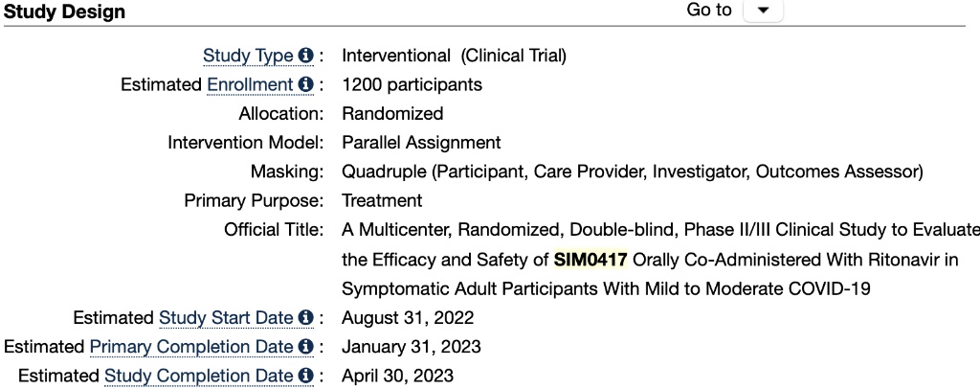Click the info icon beside Study Type

[x=305, y=56]
